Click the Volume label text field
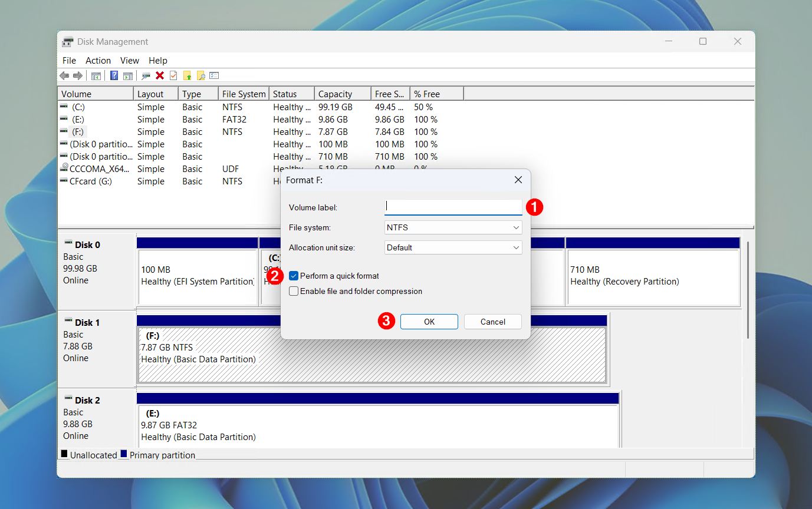Screen dimensions: 812x509 point(453,207)
